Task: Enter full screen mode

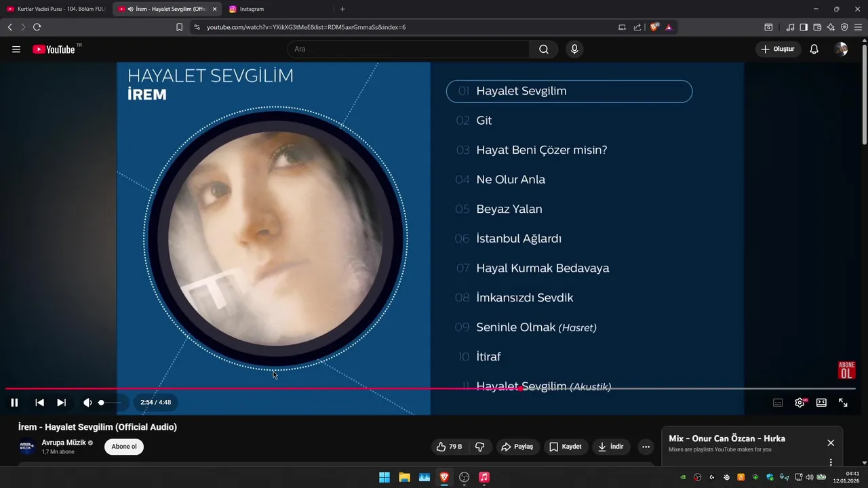Action: 843,403
